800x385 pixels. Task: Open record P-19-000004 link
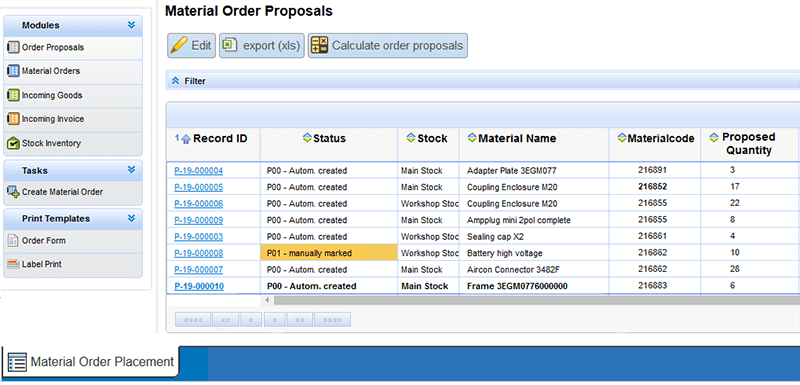click(198, 171)
